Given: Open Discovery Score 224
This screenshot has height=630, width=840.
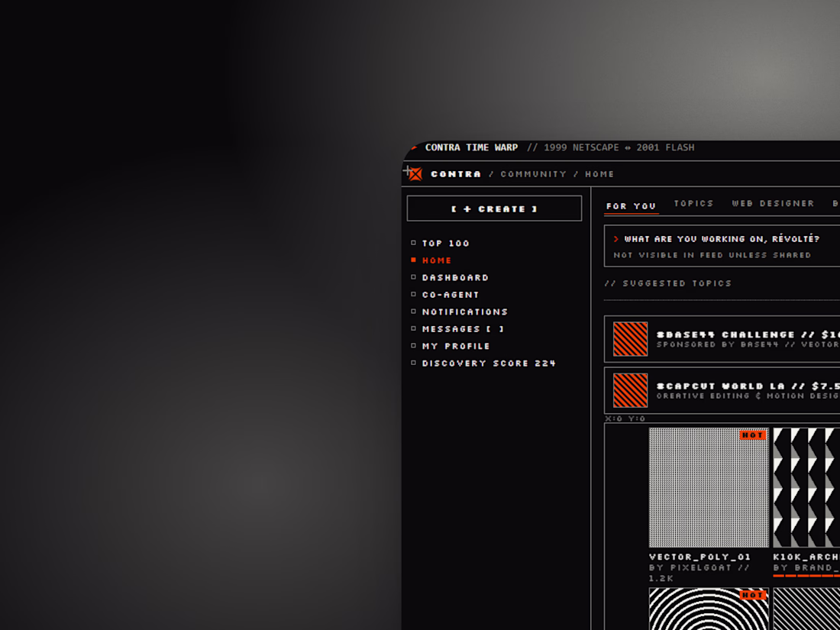Looking at the screenshot, I should point(488,363).
